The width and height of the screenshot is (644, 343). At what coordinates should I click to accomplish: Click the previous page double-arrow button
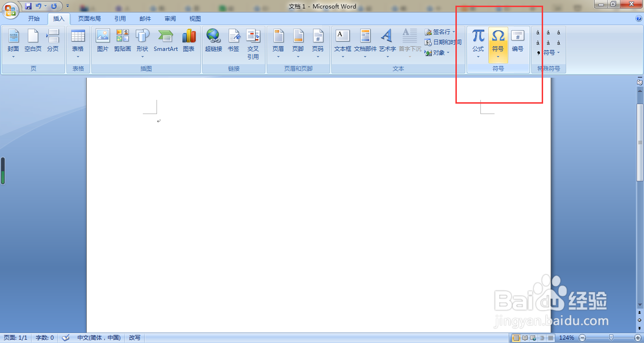click(640, 312)
